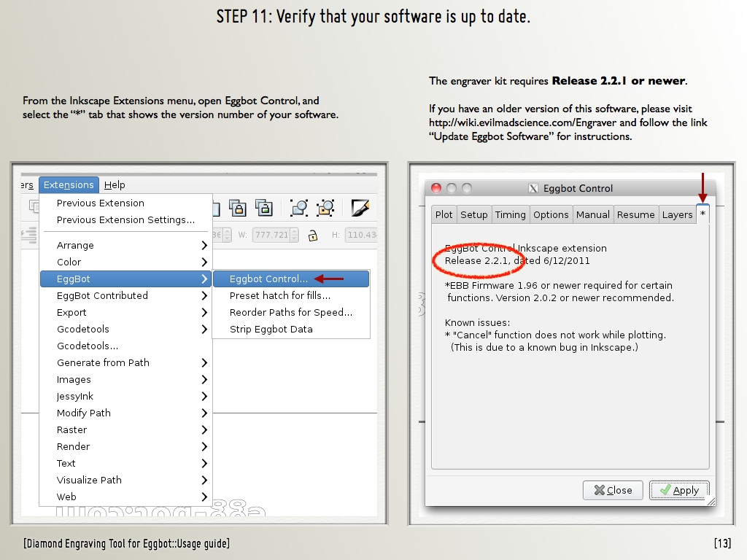Image resolution: width=747 pixels, height=560 pixels.
Task: Switch to the Timing tab
Action: coord(510,214)
